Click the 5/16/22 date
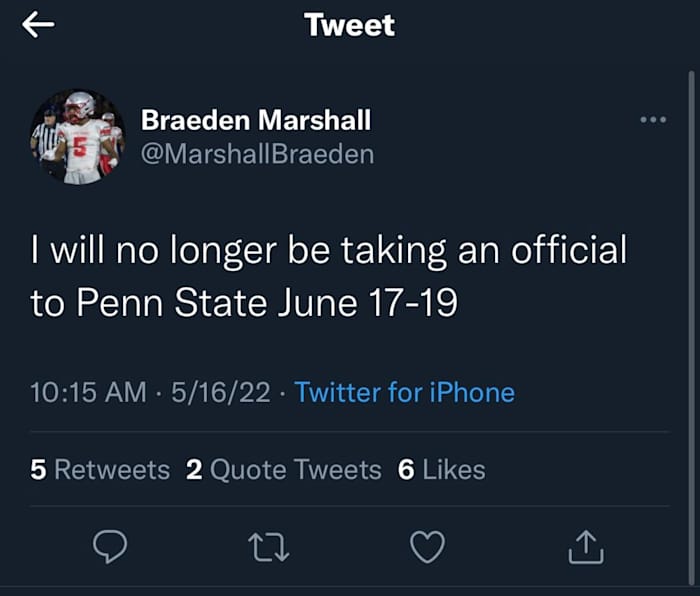This screenshot has height=596, width=700. [x=221, y=392]
